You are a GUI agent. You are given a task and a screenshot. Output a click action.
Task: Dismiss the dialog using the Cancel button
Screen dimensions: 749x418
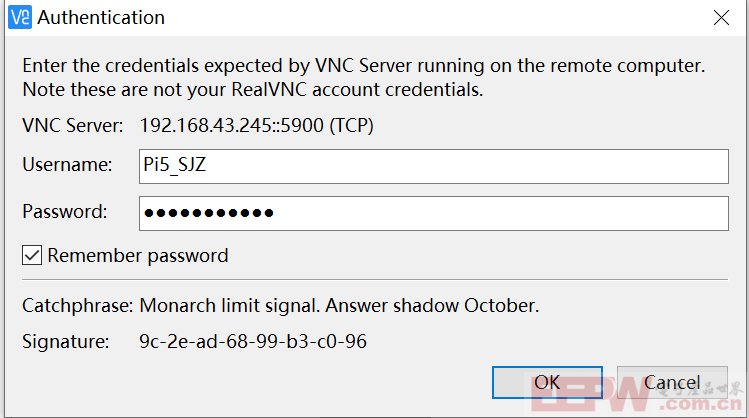(x=672, y=382)
